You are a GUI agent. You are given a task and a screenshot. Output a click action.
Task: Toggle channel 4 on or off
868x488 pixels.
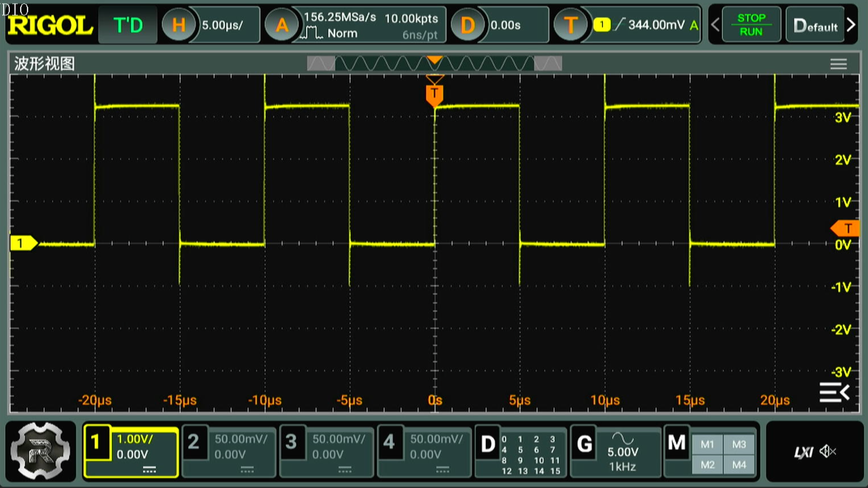click(x=390, y=443)
